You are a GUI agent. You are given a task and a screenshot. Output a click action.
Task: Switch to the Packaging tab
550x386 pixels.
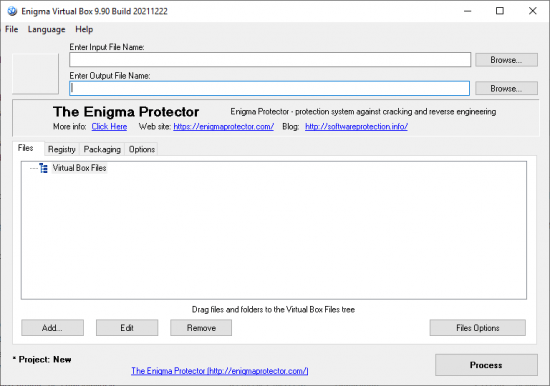click(102, 149)
